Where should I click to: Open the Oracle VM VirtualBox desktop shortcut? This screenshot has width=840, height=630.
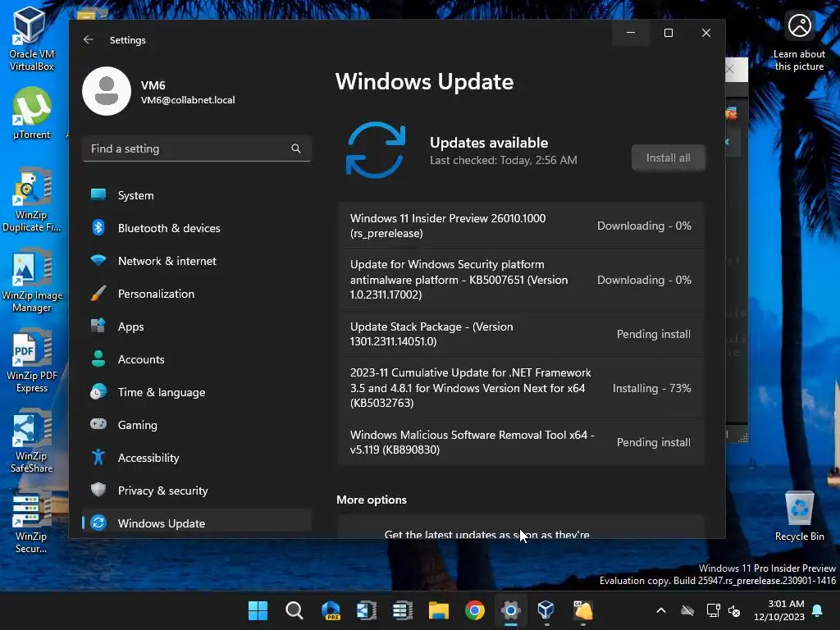tap(30, 39)
